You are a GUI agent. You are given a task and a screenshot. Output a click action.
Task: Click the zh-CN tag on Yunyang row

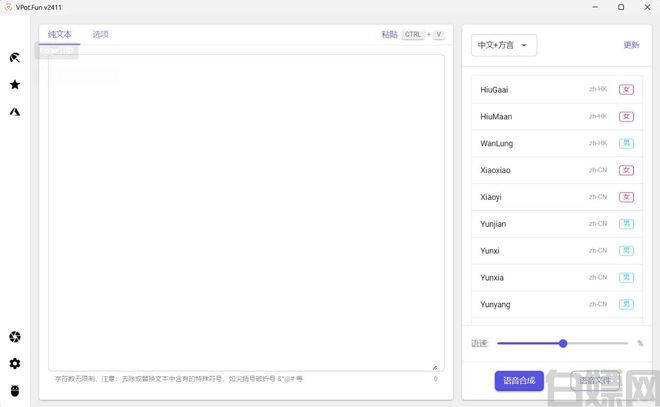pyautogui.click(x=598, y=304)
